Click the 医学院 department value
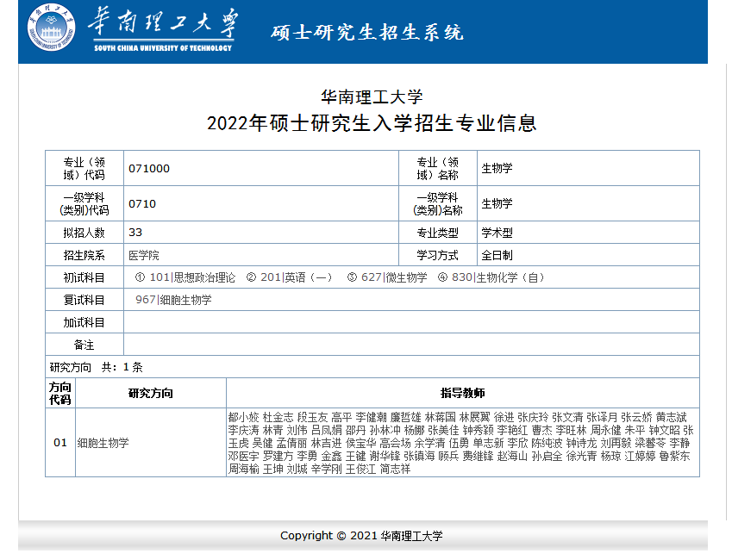Image resolution: width=732 pixels, height=560 pixels. (x=144, y=256)
